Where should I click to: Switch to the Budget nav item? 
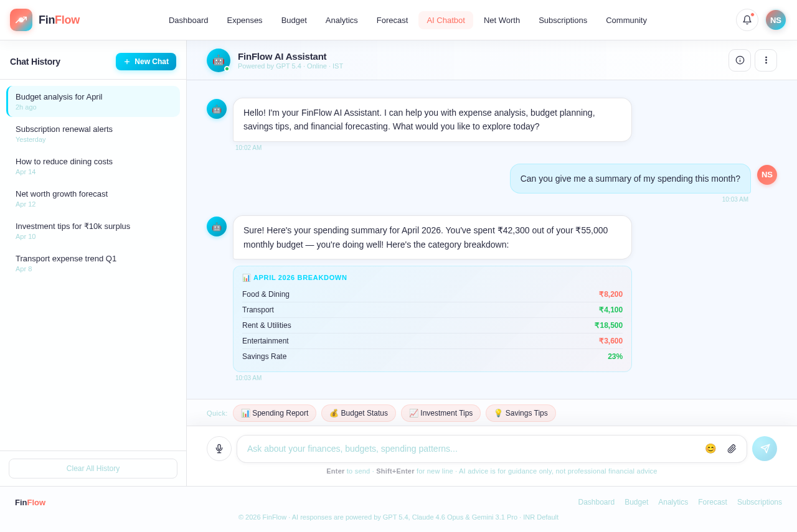coord(294,20)
